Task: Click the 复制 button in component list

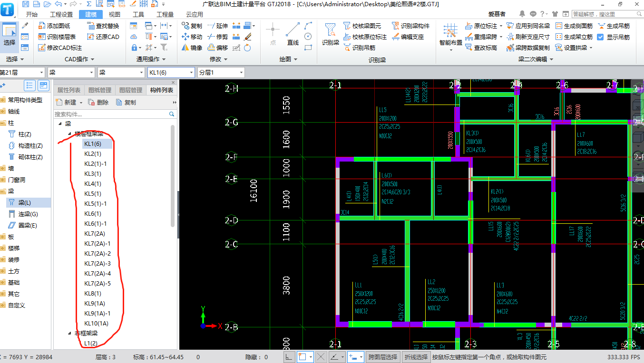Action: click(x=126, y=102)
